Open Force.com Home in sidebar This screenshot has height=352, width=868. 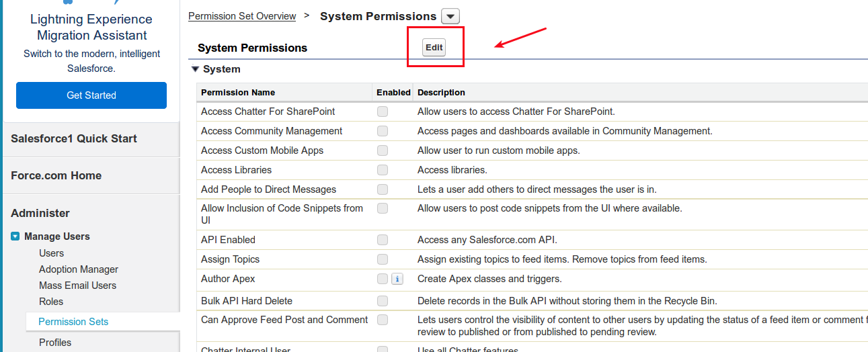[x=56, y=175]
